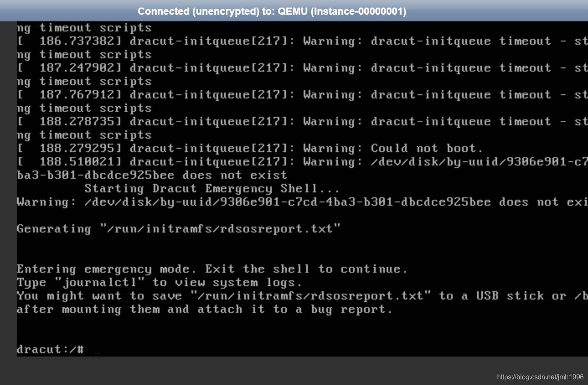588x385 pixels.
Task: Click the "Starting Dracut Emergency Shell..." line
Action: (x=211, y=189)
